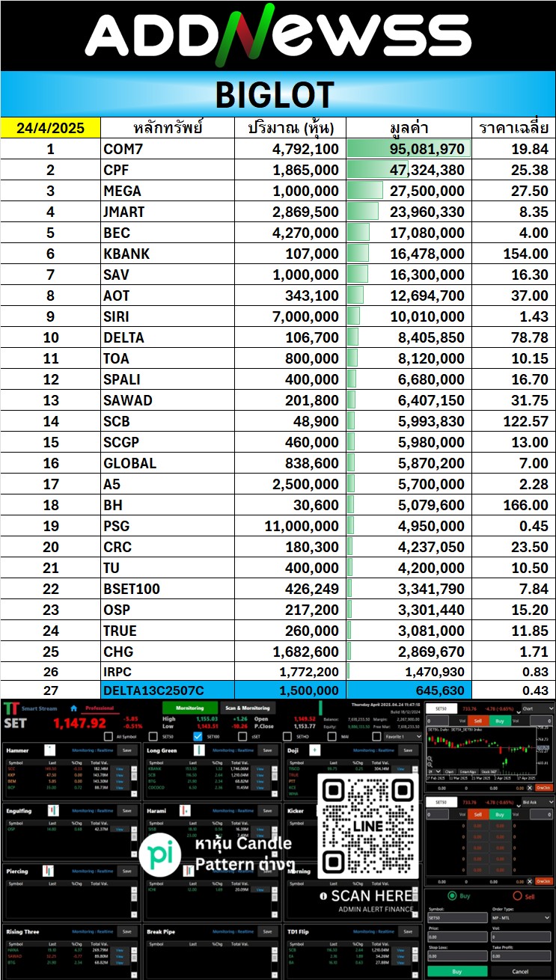Screen dimensions: 556x980
Task: Tick the checkbox beside Favorite 1
Action: 376,736
